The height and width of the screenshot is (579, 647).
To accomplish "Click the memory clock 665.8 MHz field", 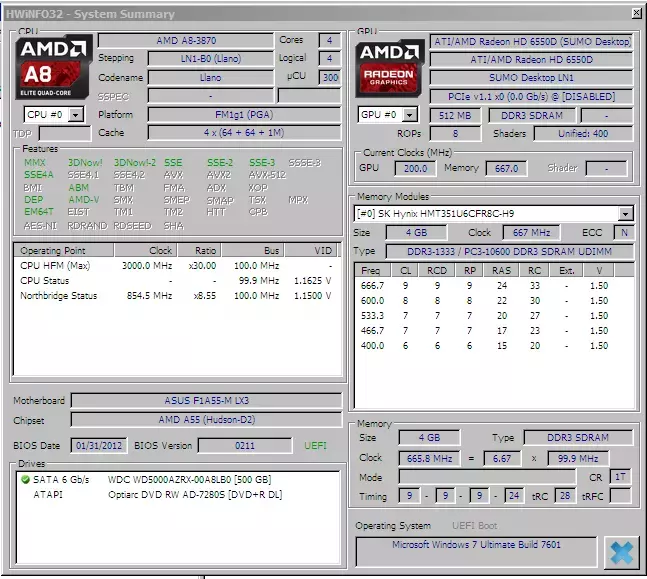I will [429, 458].
